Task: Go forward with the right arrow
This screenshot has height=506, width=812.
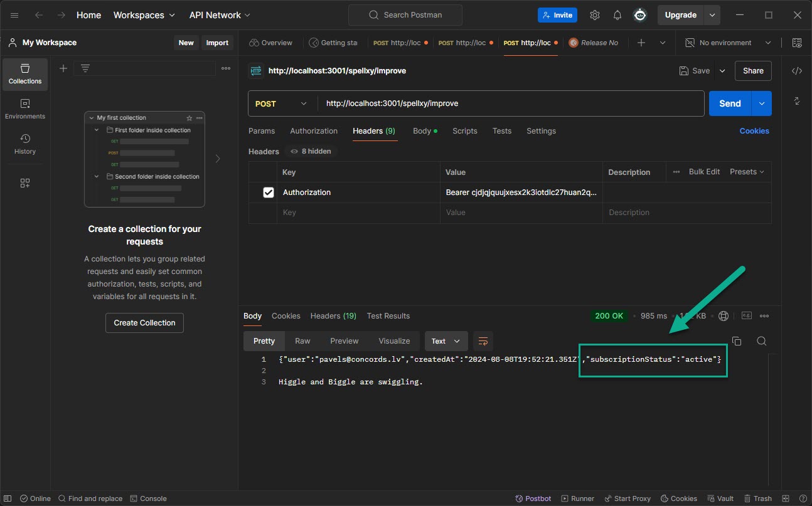Action: 61,15
